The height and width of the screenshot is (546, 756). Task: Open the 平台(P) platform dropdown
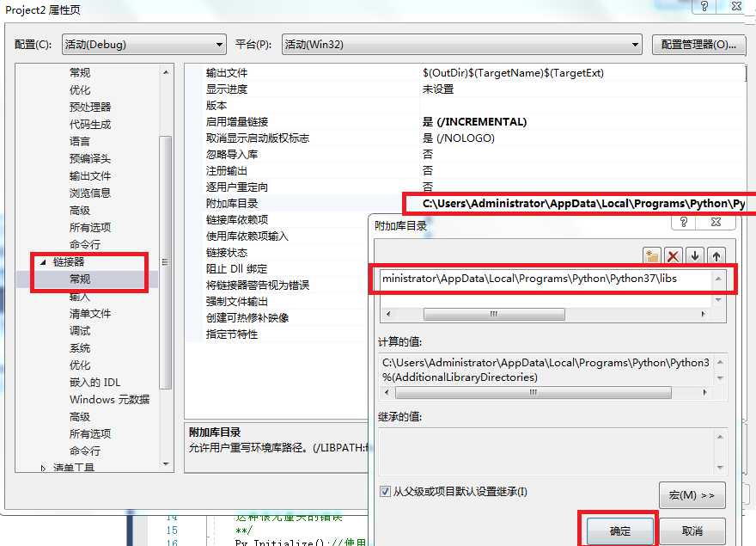click(x=634, y=44)
